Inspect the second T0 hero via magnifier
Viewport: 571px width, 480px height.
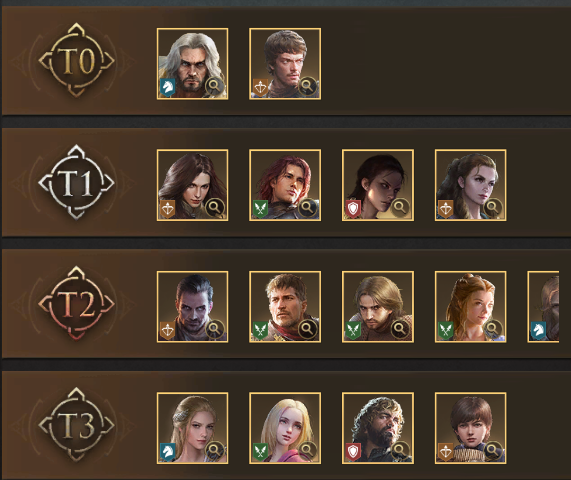tap(308, 86)
